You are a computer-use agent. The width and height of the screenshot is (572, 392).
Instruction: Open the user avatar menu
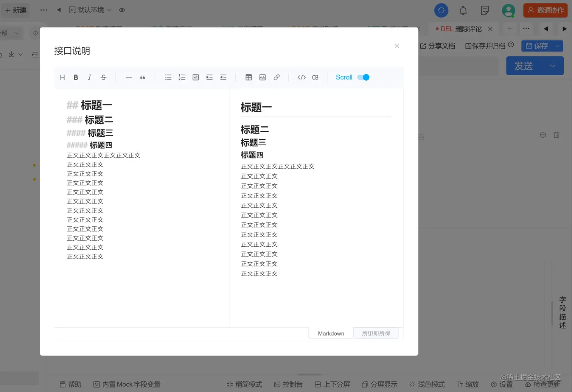click(508, 11)
